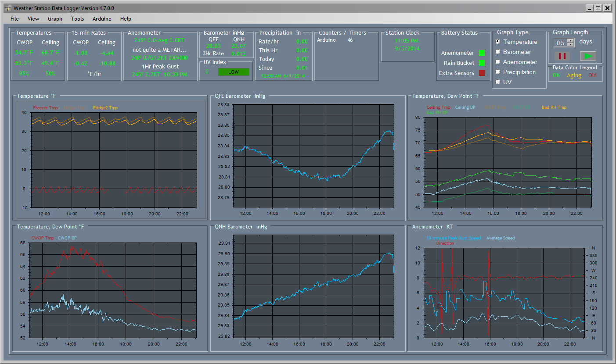616x364 pixels.
Task: Click the green LOW UV Index indicator
Action: pos(233,72)
